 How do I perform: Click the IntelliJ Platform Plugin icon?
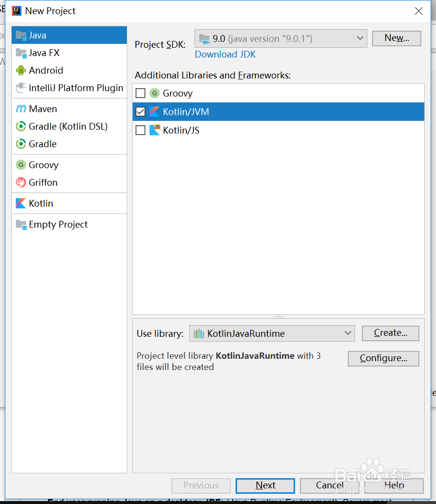click(21, 88)
